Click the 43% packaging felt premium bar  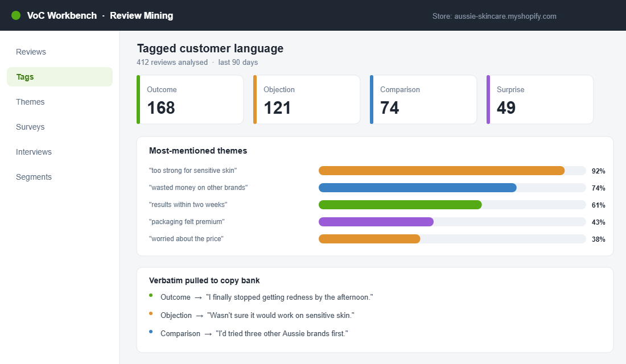click(452, 222)
